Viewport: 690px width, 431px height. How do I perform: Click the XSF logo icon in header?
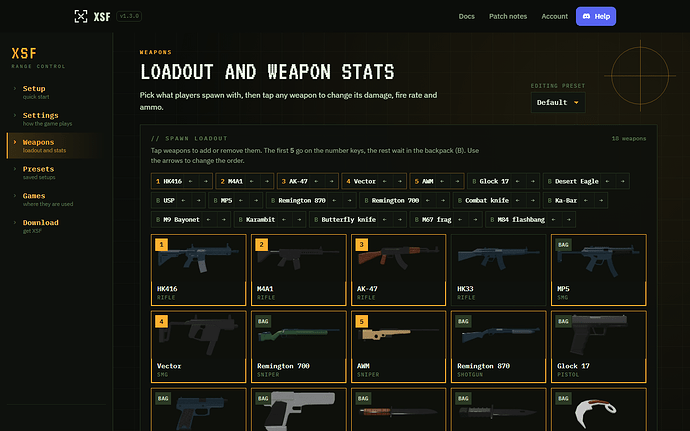click(81, 16)
